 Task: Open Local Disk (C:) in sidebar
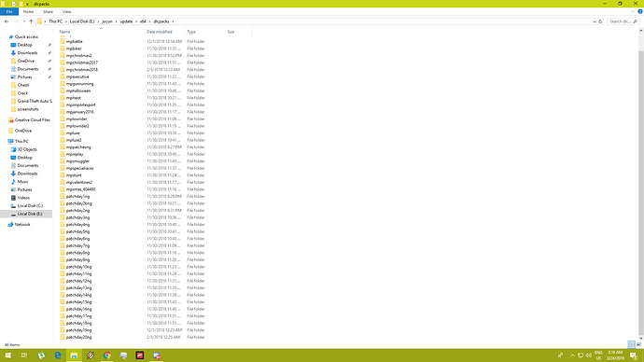pos(30,205)
